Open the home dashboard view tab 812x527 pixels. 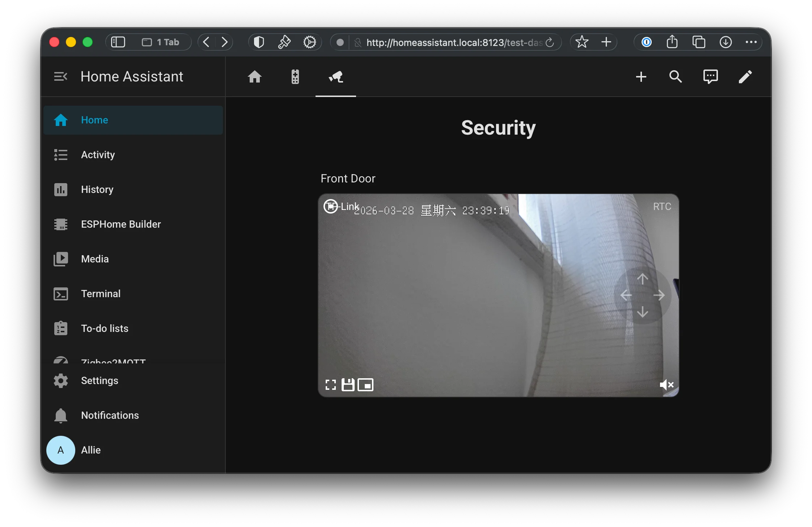(x=254, y=77)
